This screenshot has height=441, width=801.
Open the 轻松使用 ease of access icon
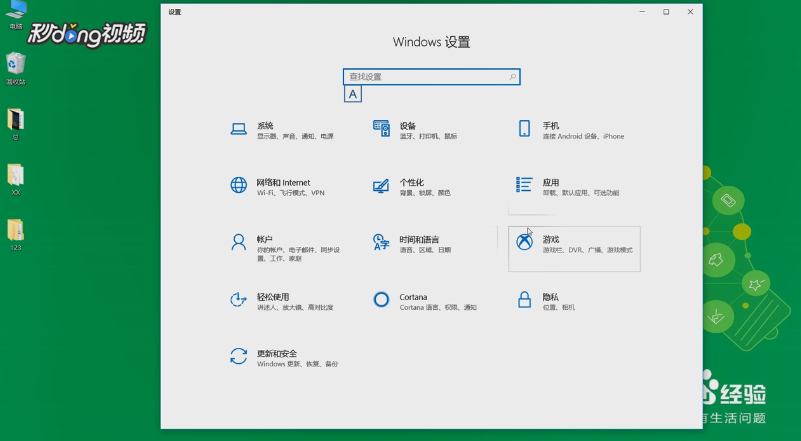tap(239, 299)
